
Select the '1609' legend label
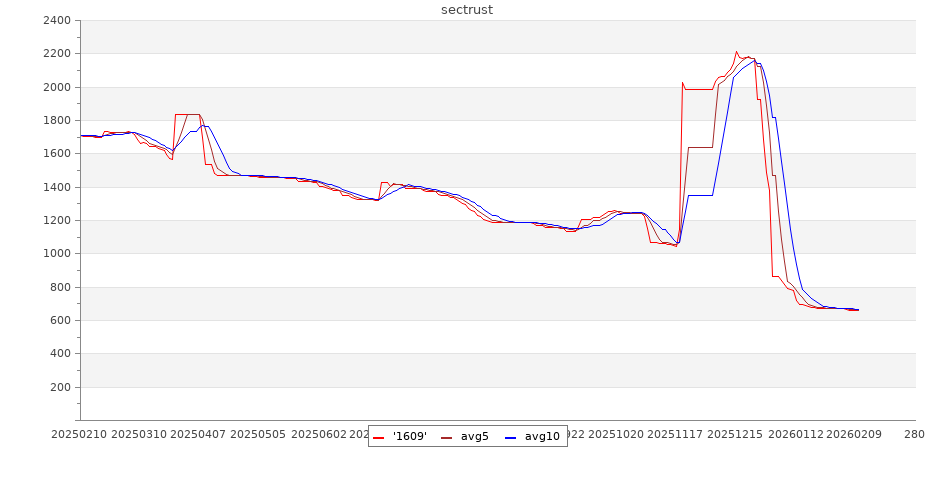point(409,436)
